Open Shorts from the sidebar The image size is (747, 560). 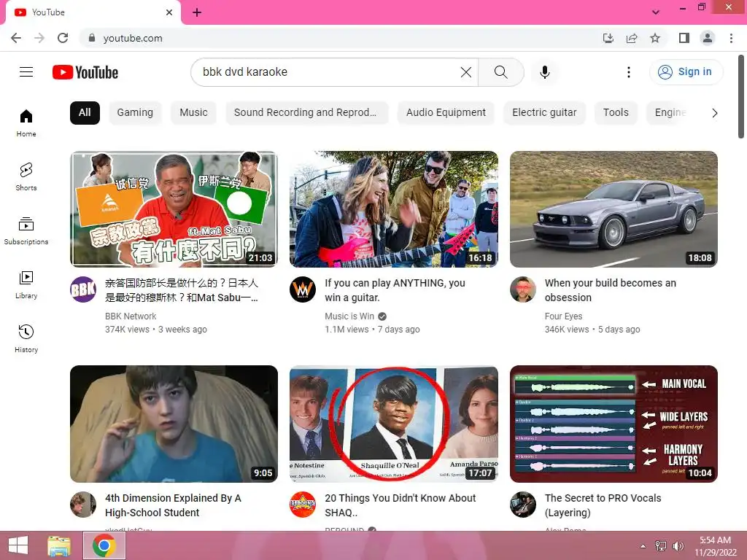[x=26, y=176]
